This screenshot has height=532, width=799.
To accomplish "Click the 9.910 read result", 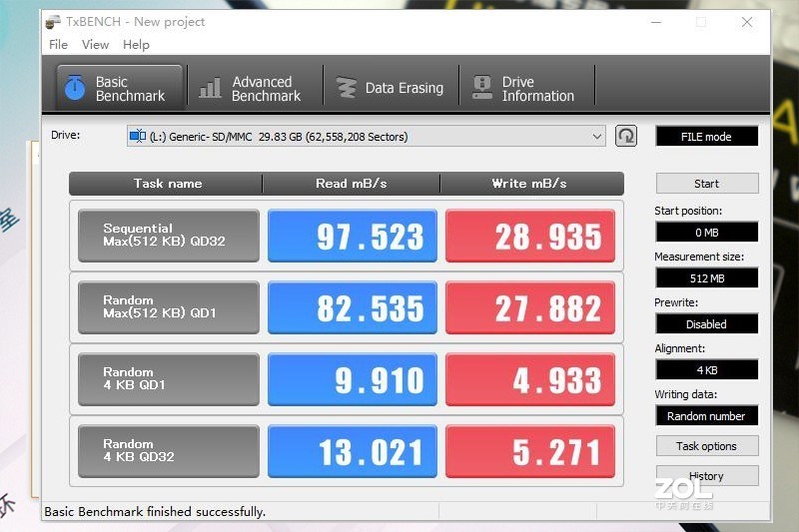I will 353,379.
